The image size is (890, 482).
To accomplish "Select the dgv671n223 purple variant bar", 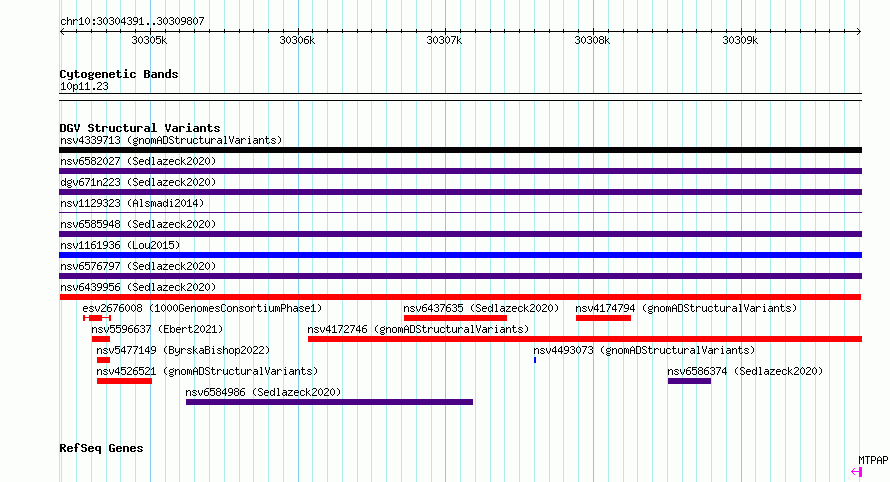I will (460, 192).
